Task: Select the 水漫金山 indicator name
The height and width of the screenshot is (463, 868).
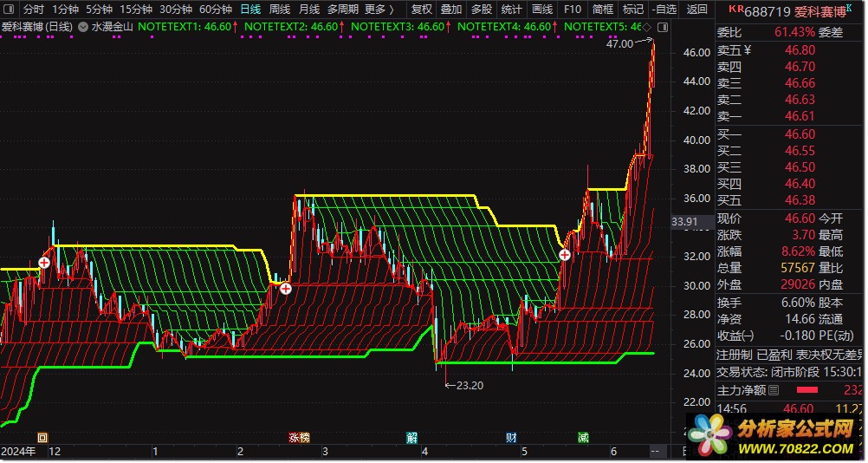Action: pyautogui.click(x=113, y=27)
